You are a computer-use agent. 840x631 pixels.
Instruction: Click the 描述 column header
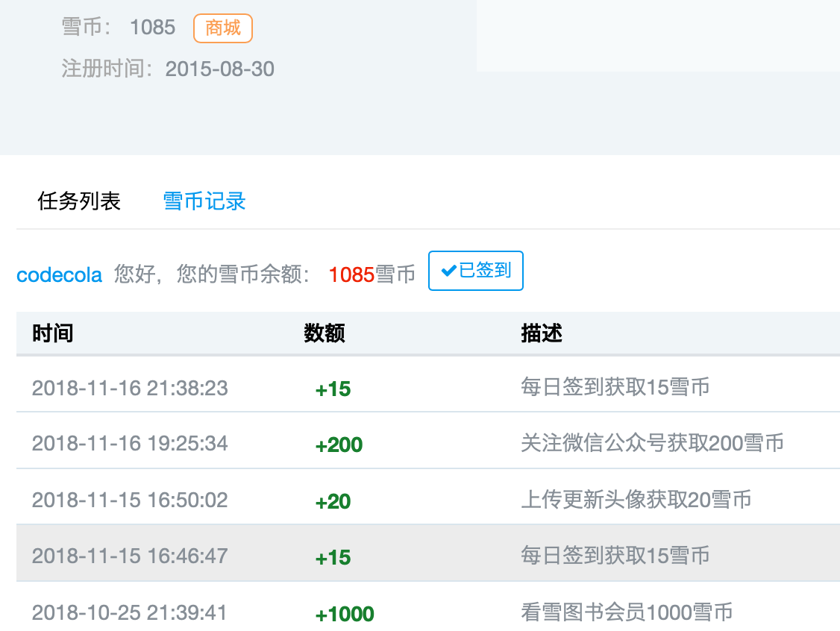pyautogui.click(x=542, y=333)
